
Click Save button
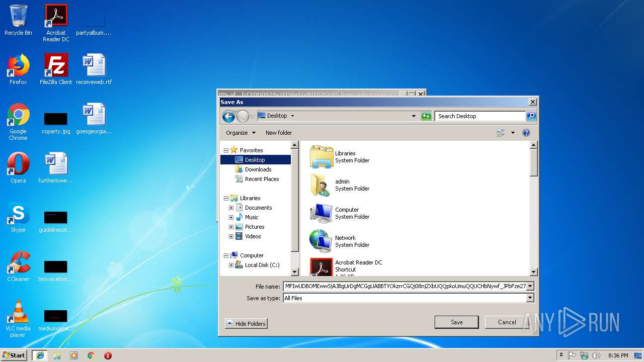pyautogui.click(x=456, y=322)
